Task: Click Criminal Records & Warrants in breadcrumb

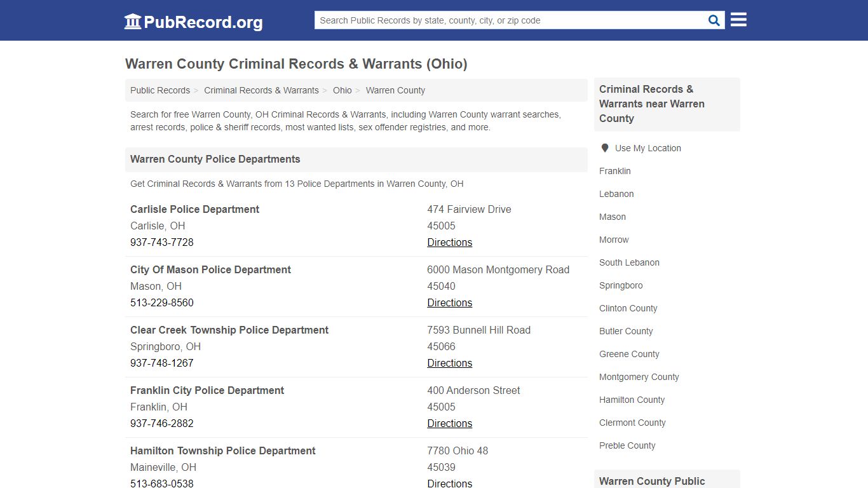Action: [261, 90]
